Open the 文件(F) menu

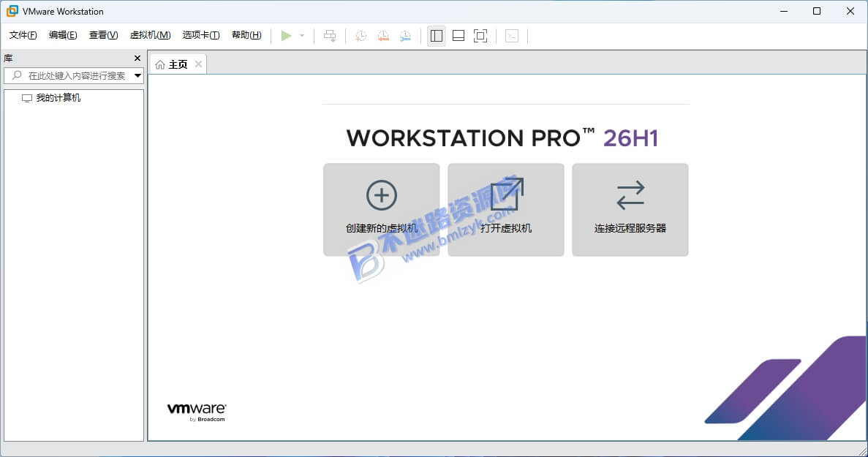pos(23,35)
